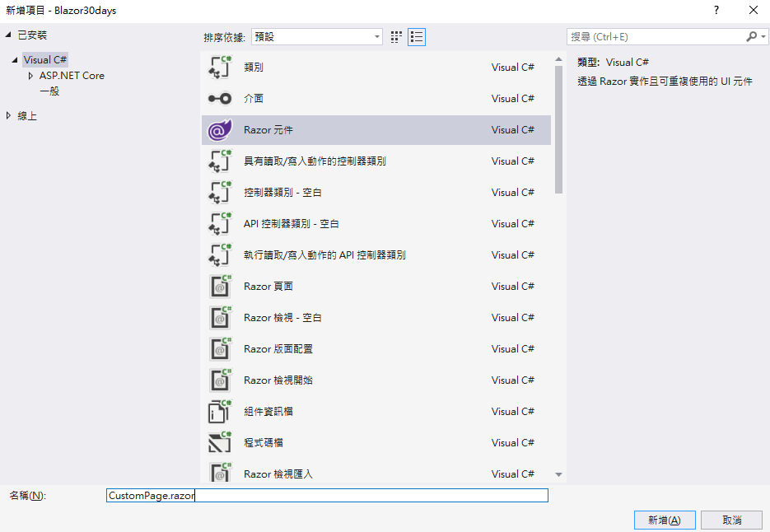Switch to small icons grid view
This screenshot has height=532, width=770.
click(396, 37)
